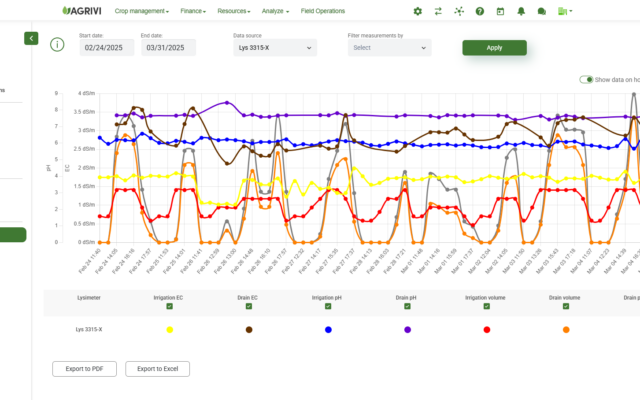
Task: Uncheck the Irrigation pH checkbox
Action: coord(328,306)
